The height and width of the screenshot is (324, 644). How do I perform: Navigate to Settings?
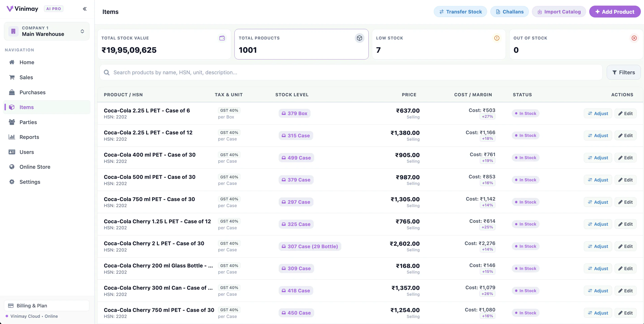[47, 182]
